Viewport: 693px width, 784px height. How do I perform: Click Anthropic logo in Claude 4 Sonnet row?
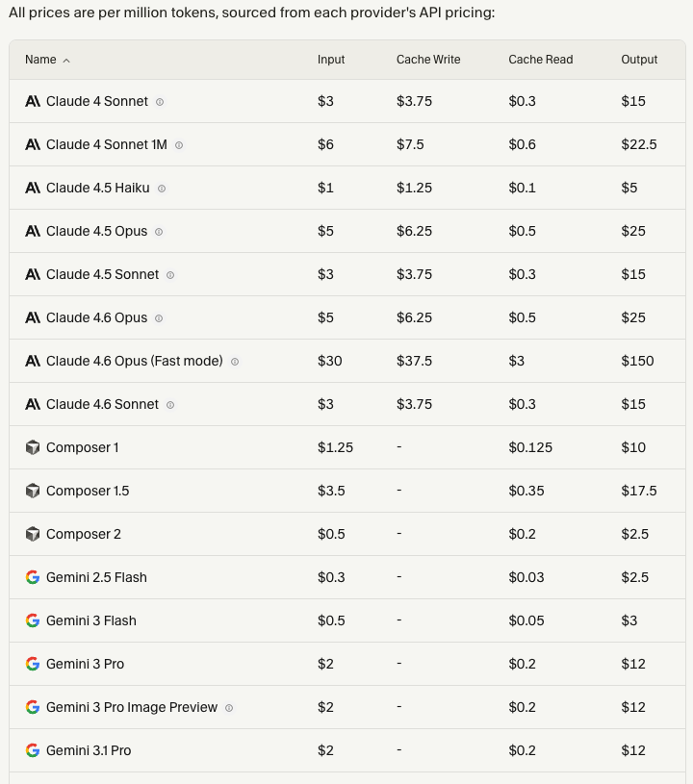(33, 102)
